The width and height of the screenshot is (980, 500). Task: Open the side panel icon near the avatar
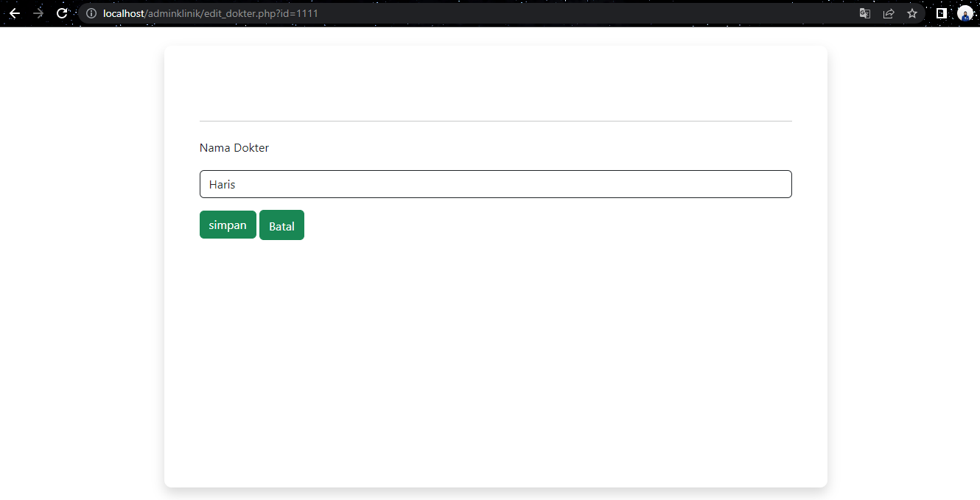(941, 13)
